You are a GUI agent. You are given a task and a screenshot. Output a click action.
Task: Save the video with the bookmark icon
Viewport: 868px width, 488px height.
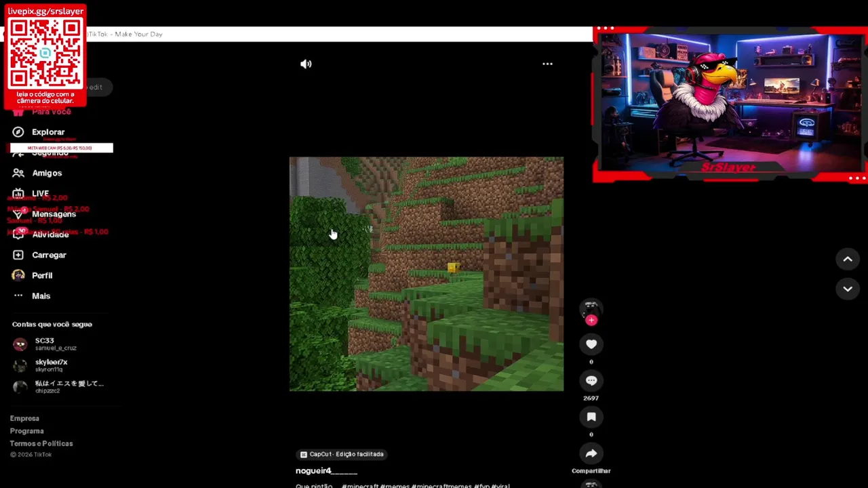pos(591,418)
